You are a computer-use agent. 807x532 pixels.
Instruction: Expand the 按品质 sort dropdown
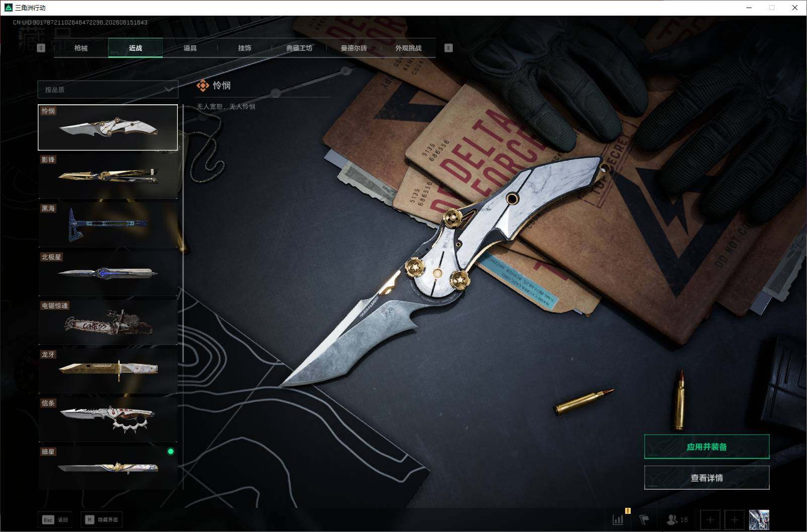coord(108,90)
